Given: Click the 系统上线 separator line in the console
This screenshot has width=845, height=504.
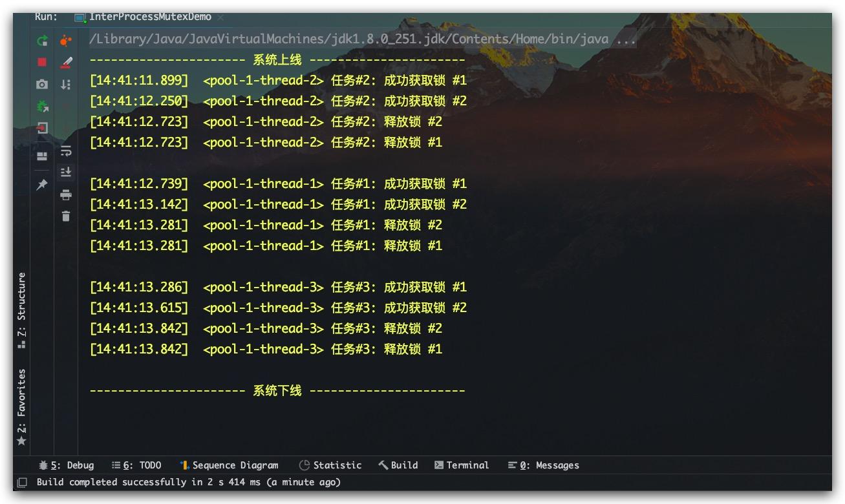Looking at the screenshot, I should click(x=277, y=60).
